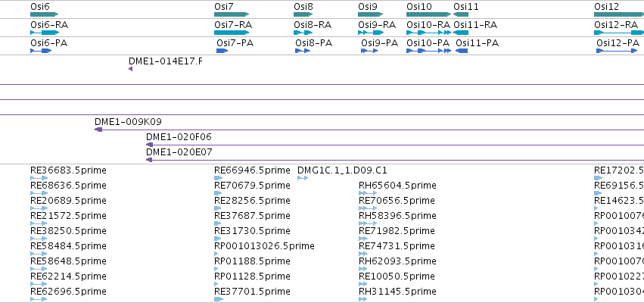Click the DME1-014E17.F small purple arrow
Image resolution: width=644 pixels, height=303 pixels.
click(x=131, y=69)
